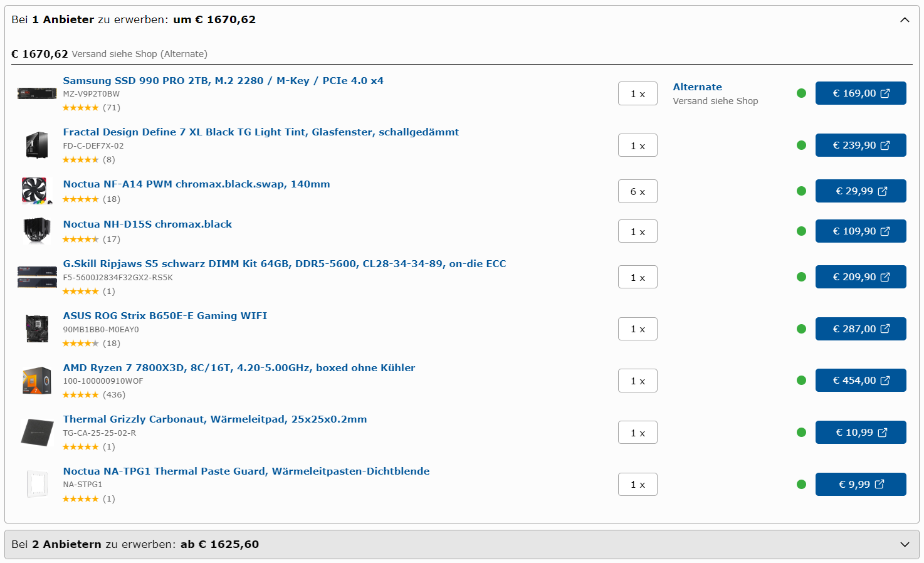Click the ASUS ROG Strix motherboard thumbnail
This screenshot has width=924, height=563.
tap(37, 329)
